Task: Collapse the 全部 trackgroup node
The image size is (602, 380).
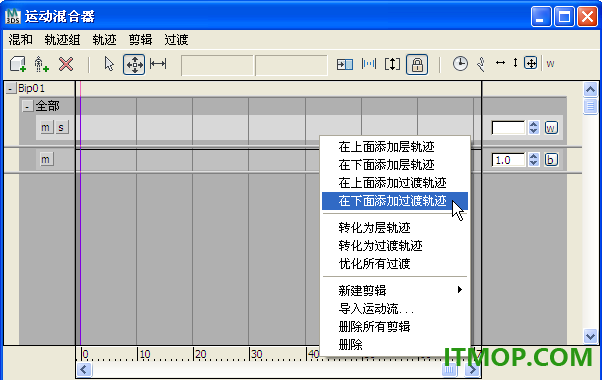Action: tap(27, 106)
